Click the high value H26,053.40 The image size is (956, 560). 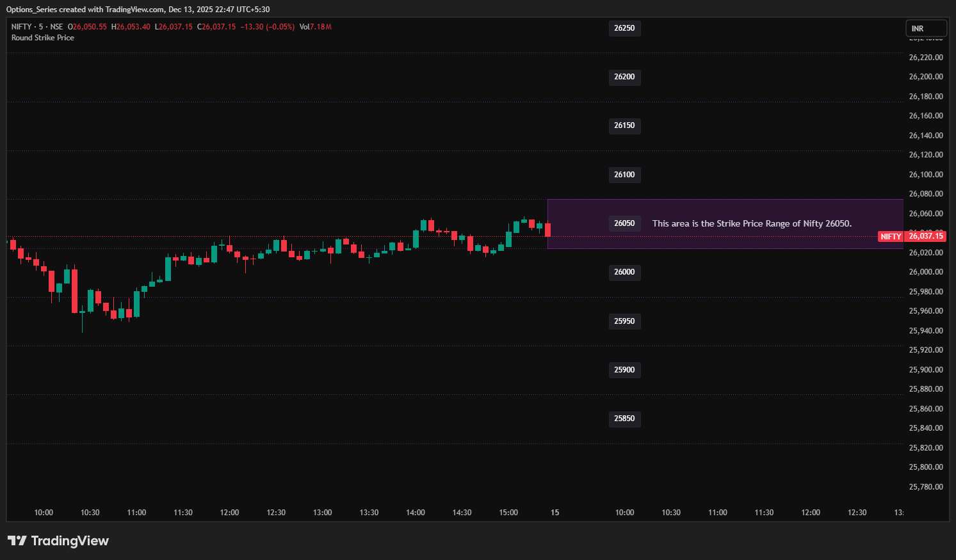point(131,27)
